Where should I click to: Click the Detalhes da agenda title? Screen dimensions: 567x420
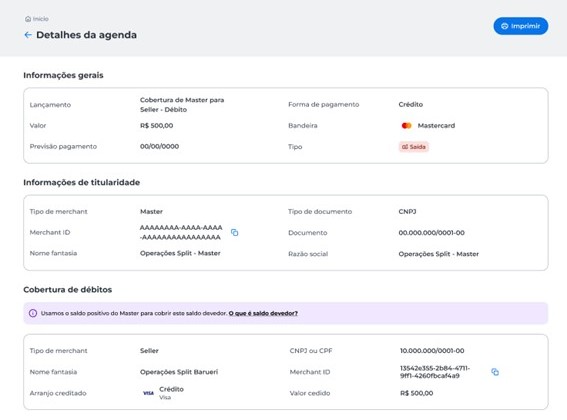(86, 35)
